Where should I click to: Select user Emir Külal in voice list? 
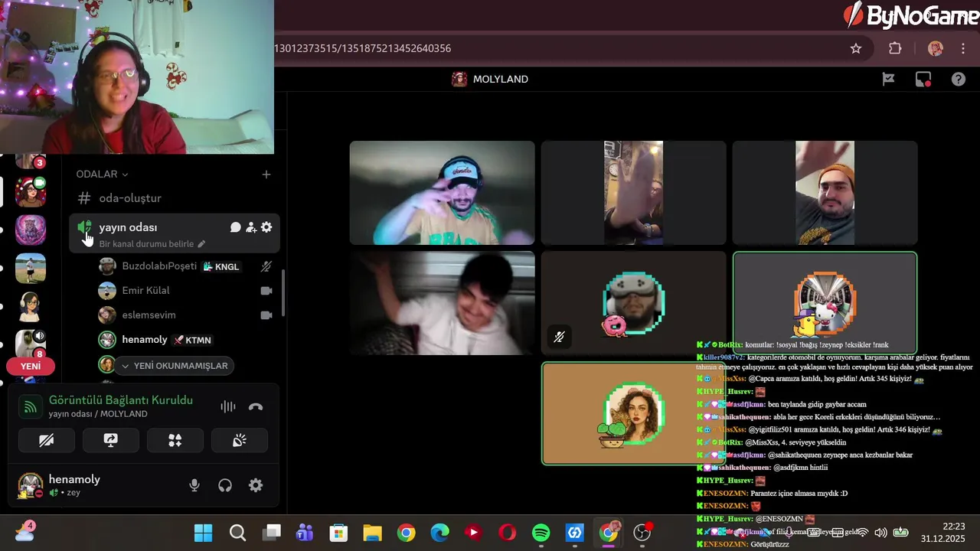point(145,291)
